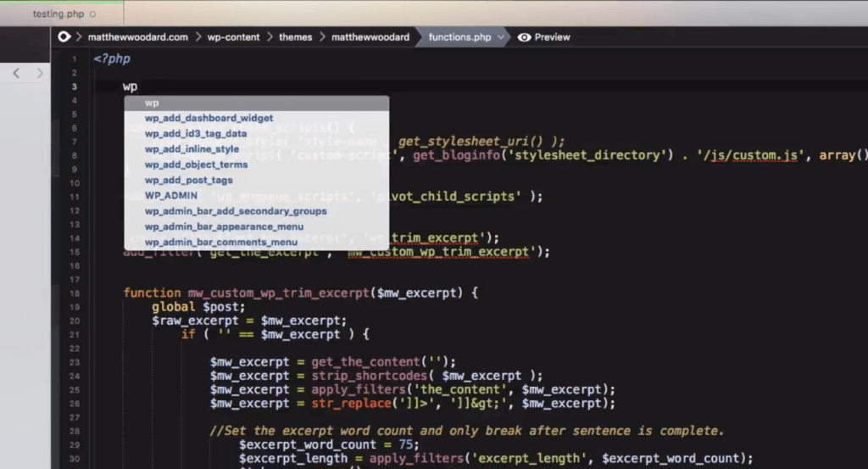Click 'str_replace' function call

tap(351, 404)
